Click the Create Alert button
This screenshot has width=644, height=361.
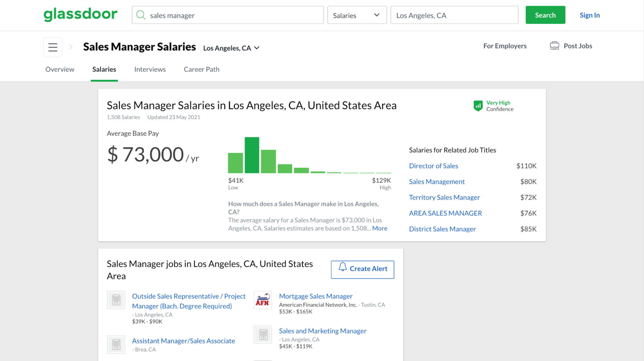point(362,269)
